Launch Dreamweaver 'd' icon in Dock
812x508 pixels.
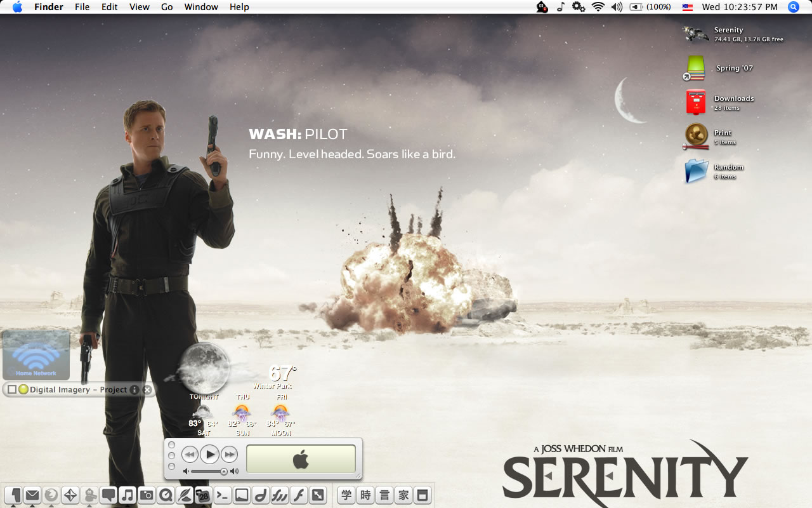[x=260, y=495]
